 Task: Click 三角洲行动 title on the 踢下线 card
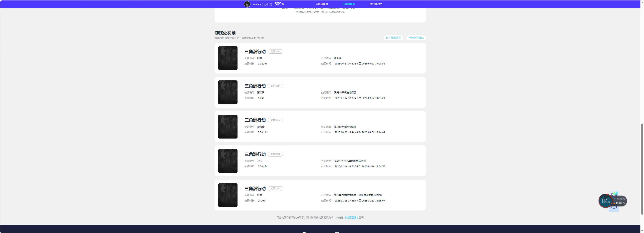tap(255, 52)
